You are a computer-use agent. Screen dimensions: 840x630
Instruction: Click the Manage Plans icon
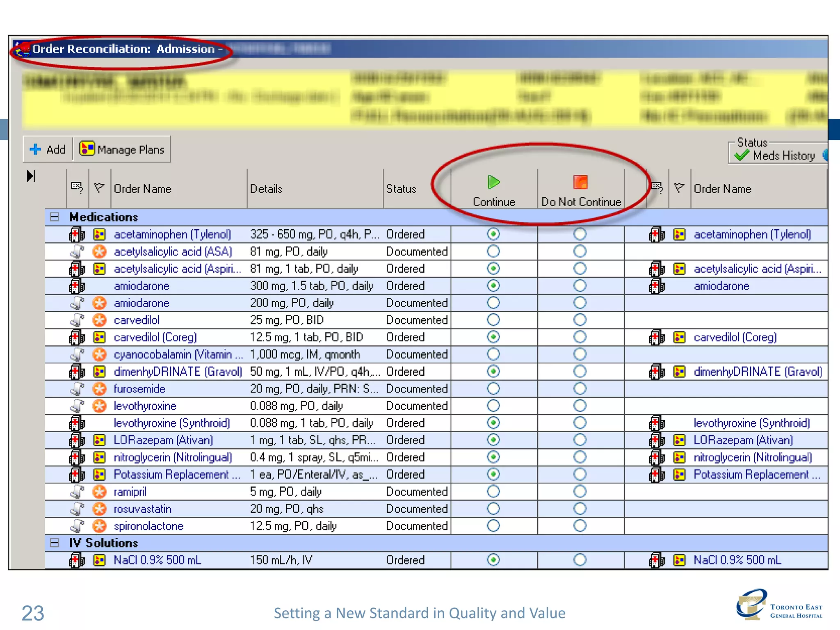87,148
